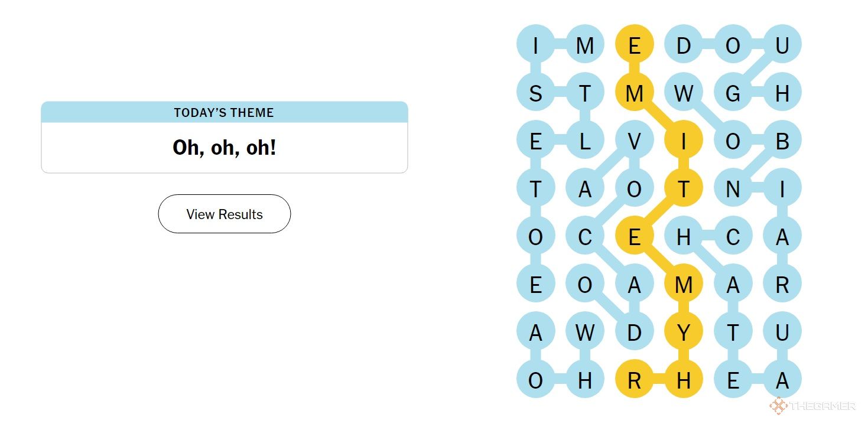Select the yellow letter Y tile

(x=684, y=333)
